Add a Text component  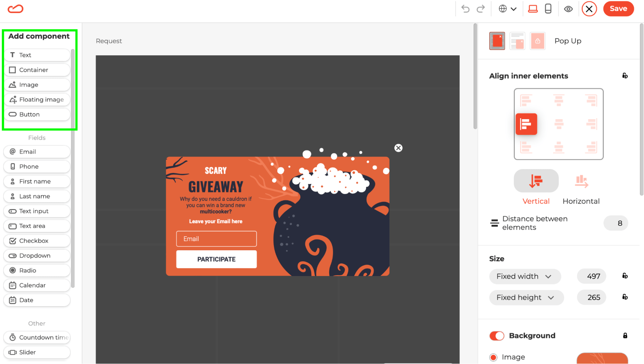pyautogui.click(x=37, y=55)
